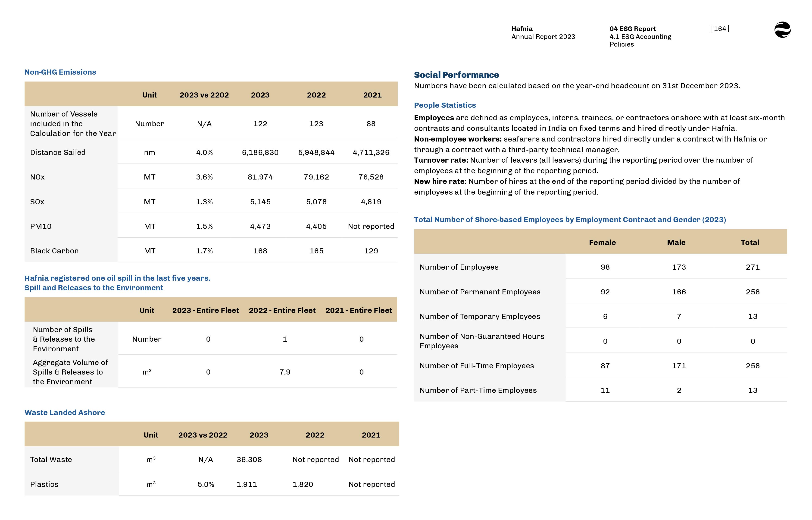Click the 7.9 spill volume value
This screenshot has width=812, height=520.
point(285,372)
